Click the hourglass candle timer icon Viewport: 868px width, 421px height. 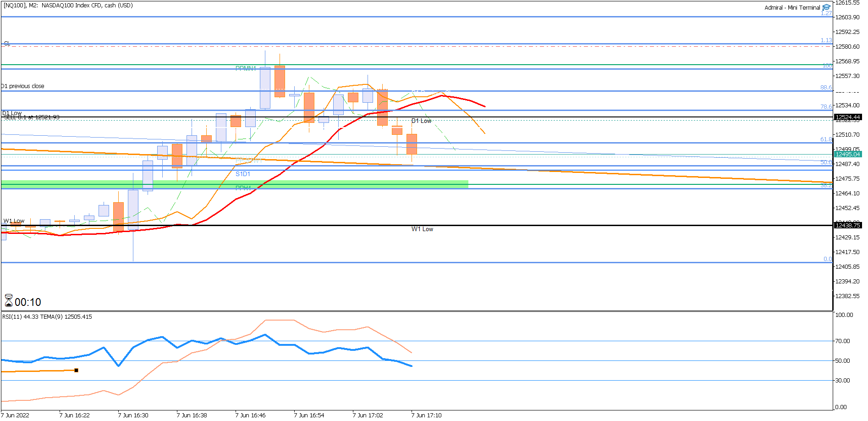pyautogui.click(x=9, y=301)
